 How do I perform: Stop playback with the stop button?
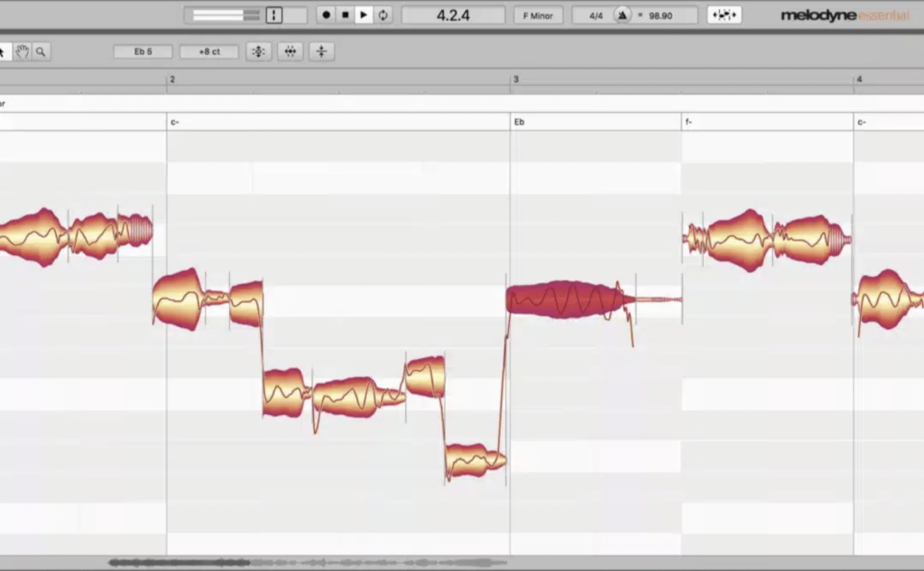[x=345, y=14]
